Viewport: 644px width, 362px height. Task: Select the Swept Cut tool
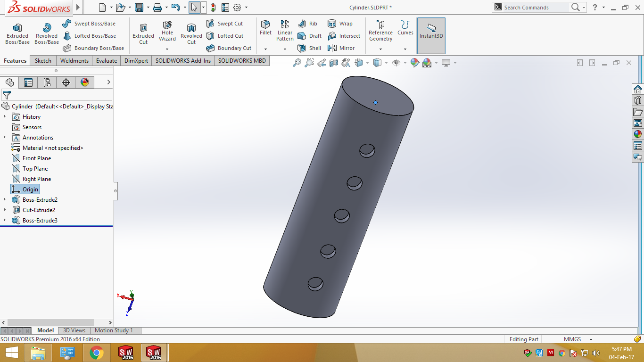pyautogui.click(x=225, y=24)
